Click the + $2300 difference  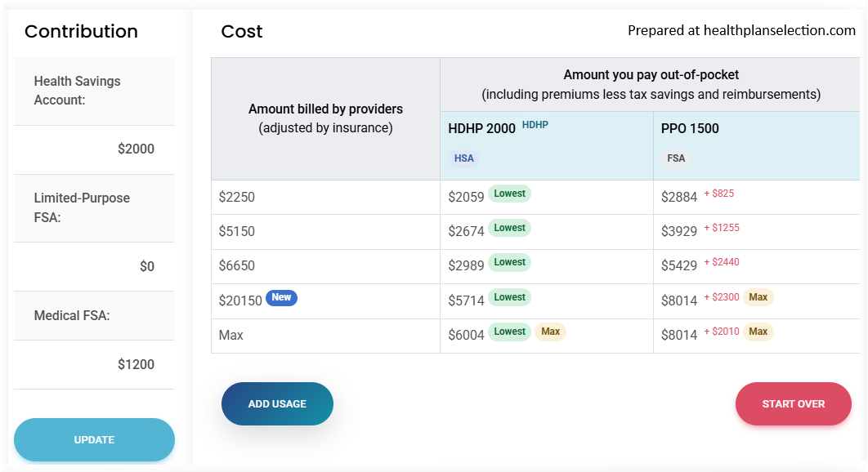tap(722, 297)
